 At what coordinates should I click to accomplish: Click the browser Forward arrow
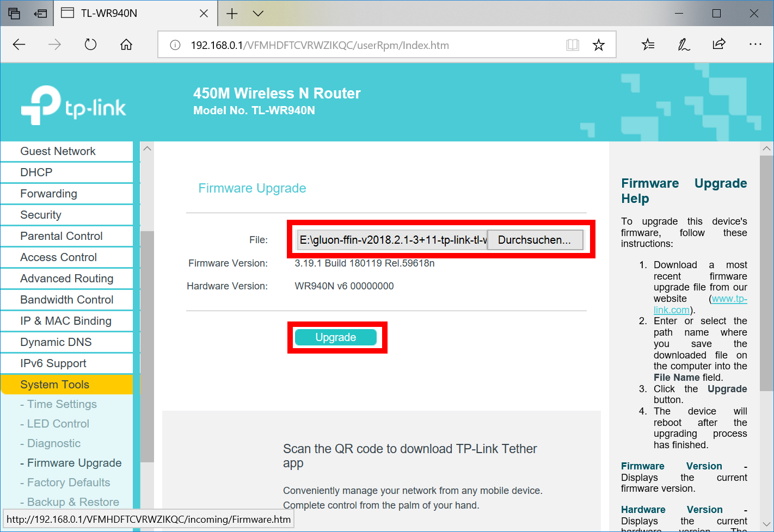[x=54, y=45]
